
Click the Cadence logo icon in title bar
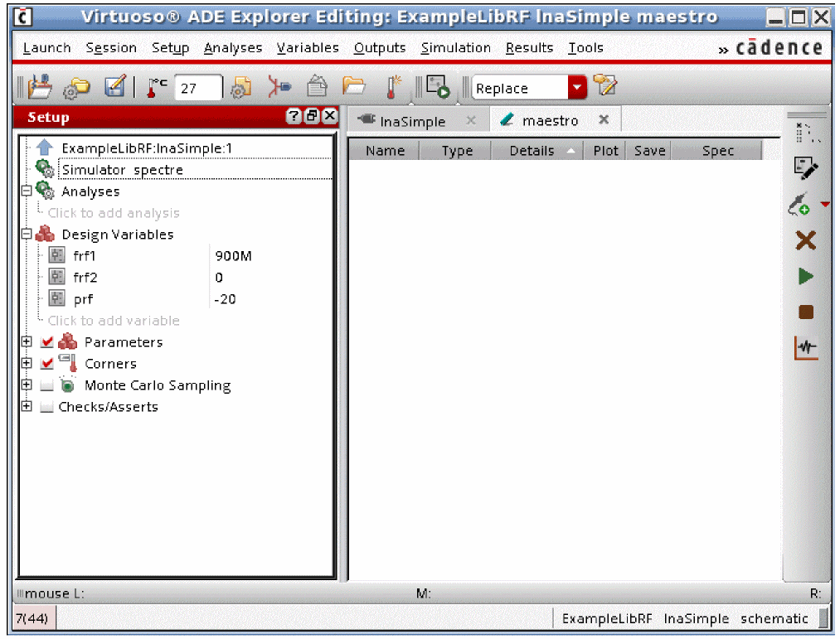pyautogui.click(x=23, y=17)
